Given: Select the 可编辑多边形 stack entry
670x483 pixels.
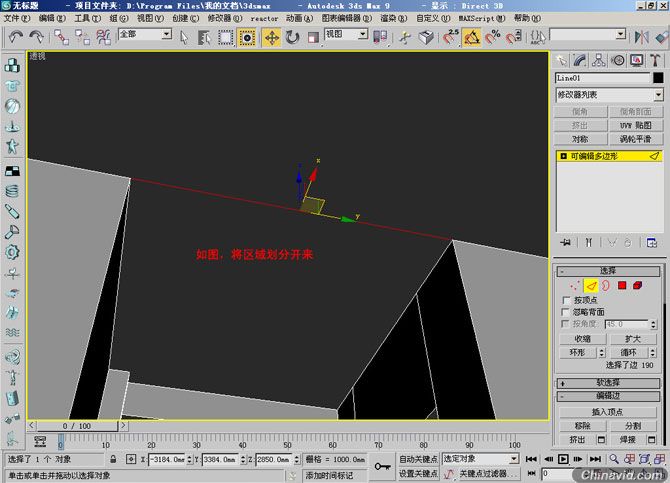Looking at the screenshot, I should pyautogui.click(x=609, y=156).
